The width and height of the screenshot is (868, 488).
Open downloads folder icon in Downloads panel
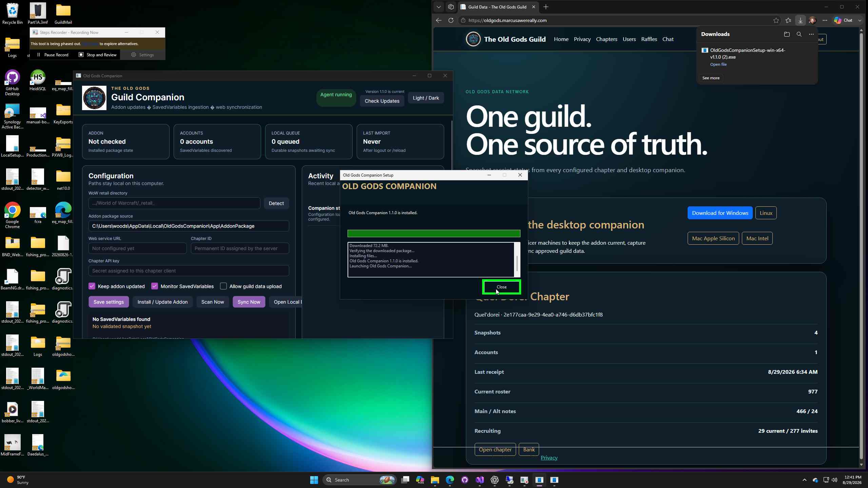point(787,34)
